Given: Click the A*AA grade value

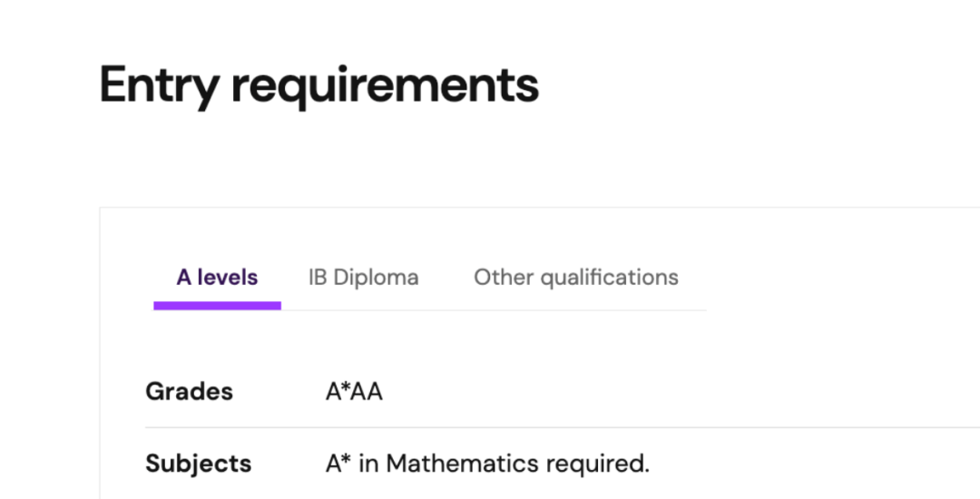Looking at the screenshot, I should [354, 392].
